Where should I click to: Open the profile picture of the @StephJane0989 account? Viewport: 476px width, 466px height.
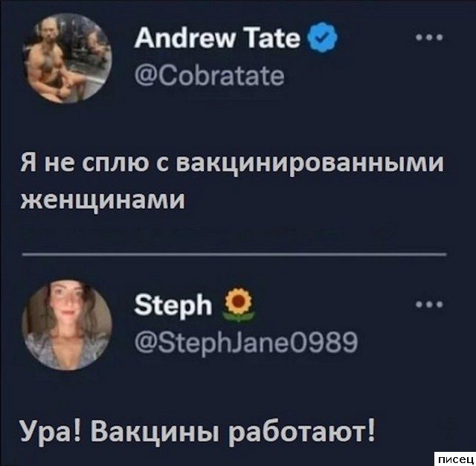pos(67,325)
